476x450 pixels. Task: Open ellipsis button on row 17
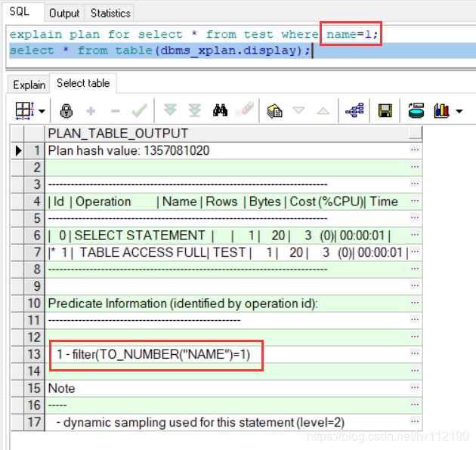[x=415, y=422]
